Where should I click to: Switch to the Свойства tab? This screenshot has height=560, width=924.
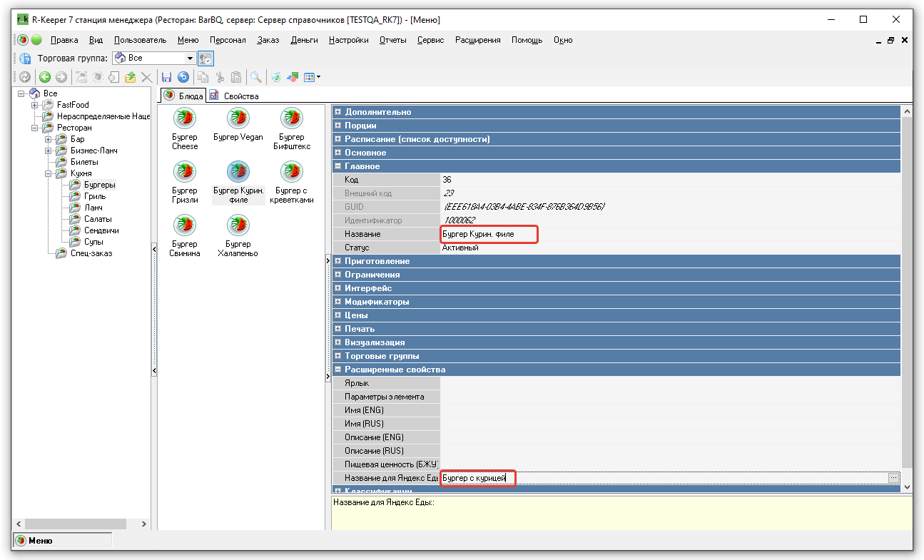pyautogui.click(x=235, y=96)
